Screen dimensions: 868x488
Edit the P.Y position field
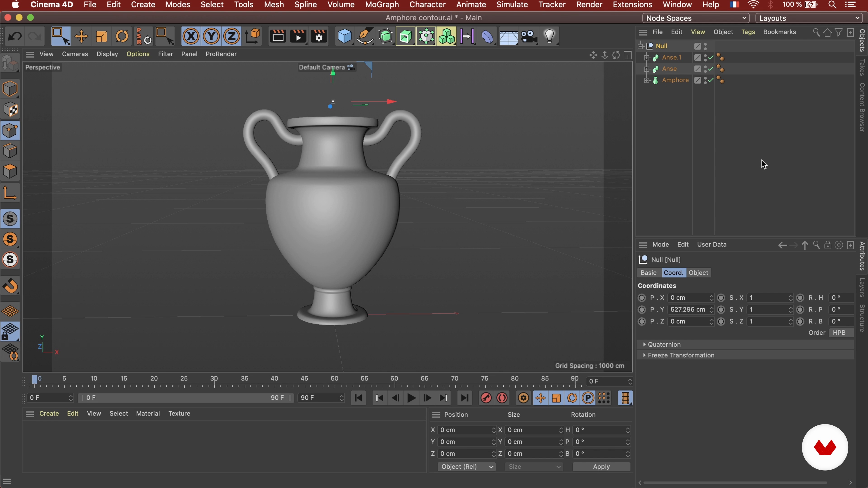[690, 310]
